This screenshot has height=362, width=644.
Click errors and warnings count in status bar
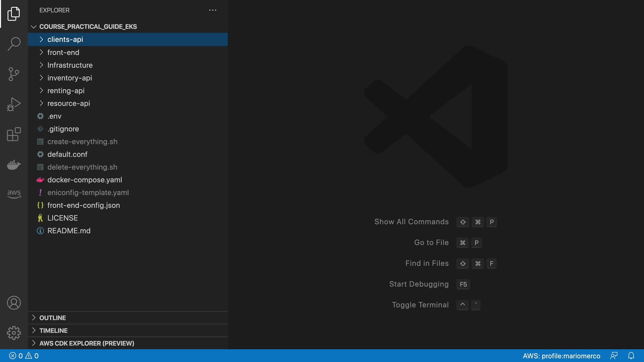tap(24, 356)
